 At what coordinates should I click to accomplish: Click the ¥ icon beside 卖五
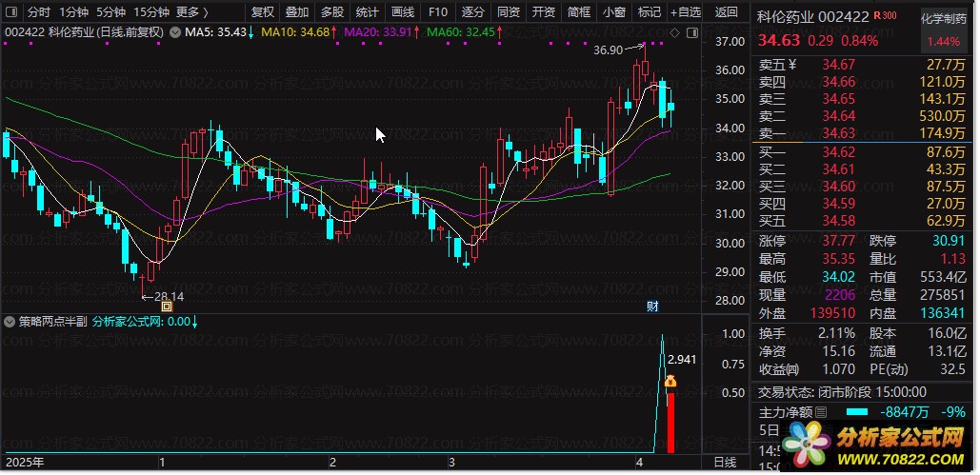[x=792, y=63]
